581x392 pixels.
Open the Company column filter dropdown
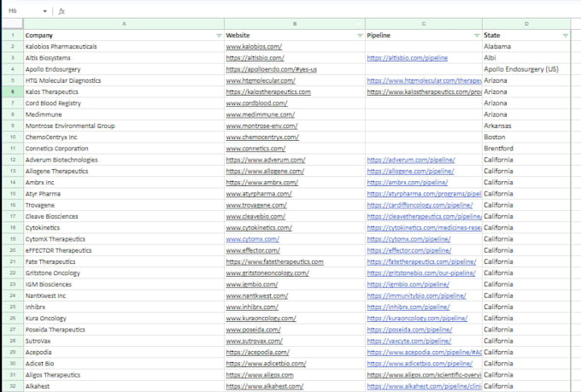point(219,36)
